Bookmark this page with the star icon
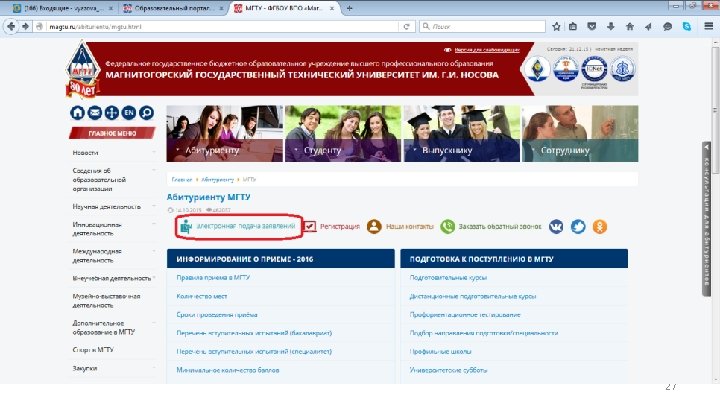This screenshot has height=405, width=720. point(556,27)
